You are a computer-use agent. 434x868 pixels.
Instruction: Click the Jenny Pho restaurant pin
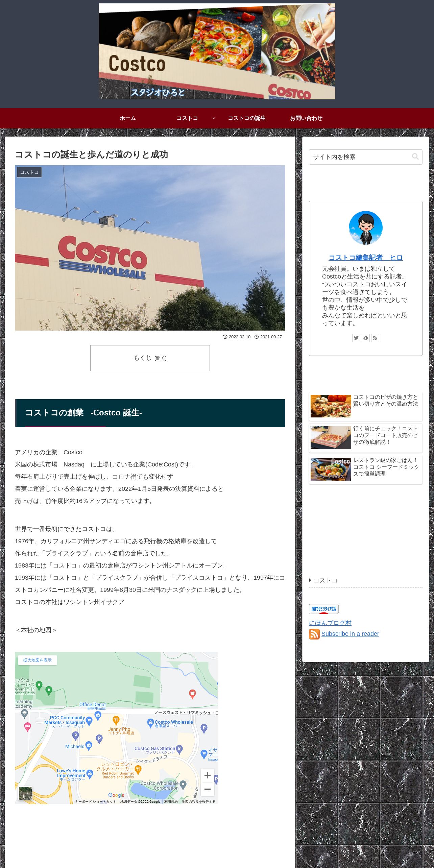click(x=116, y=720)
